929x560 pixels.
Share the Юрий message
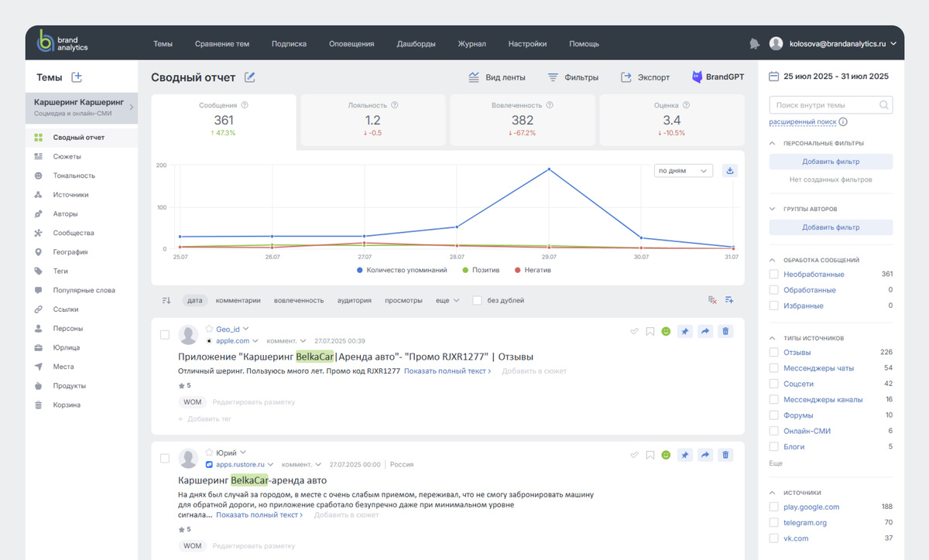(705, 455)
